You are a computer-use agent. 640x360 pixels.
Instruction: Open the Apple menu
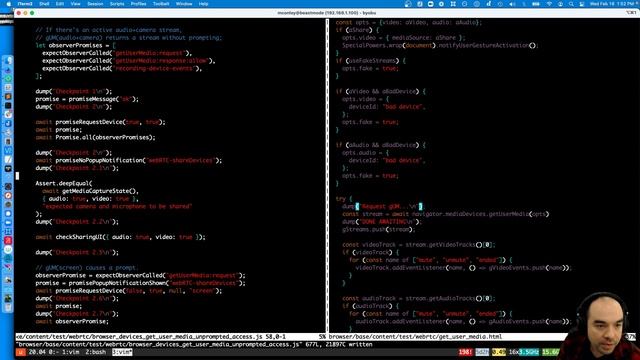[x=8, y=4]
